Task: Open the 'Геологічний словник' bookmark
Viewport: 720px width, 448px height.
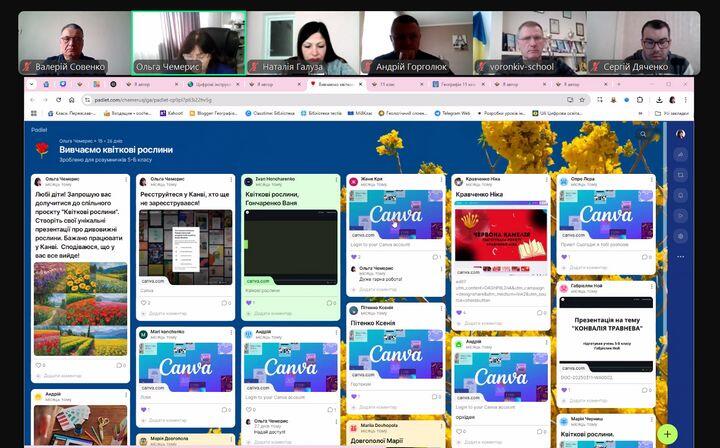Action: (403, 113)
